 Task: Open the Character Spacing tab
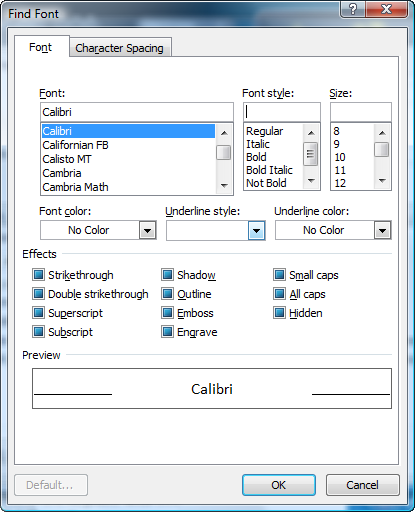119,48
